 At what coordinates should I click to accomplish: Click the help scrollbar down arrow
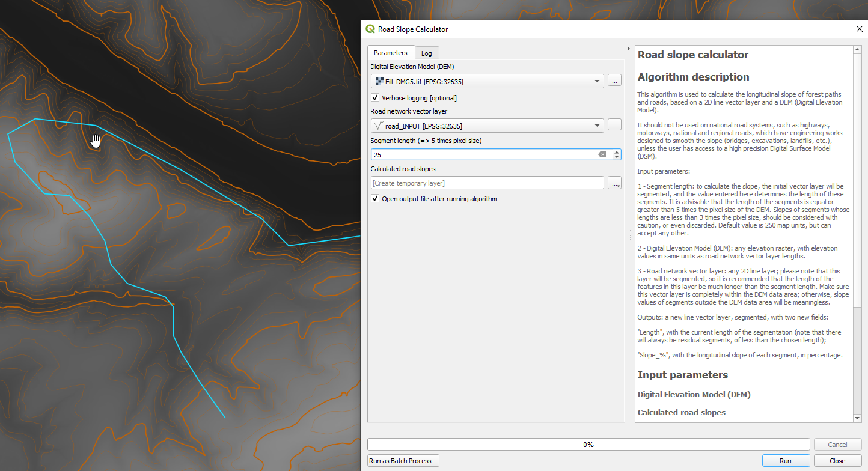point(857,418)
